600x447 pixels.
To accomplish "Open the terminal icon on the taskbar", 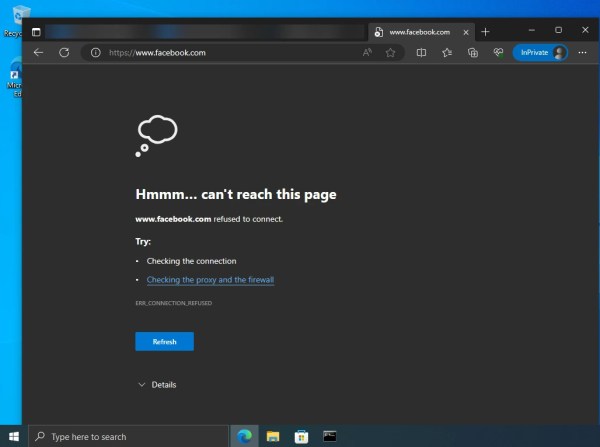I will click(329, 436).
